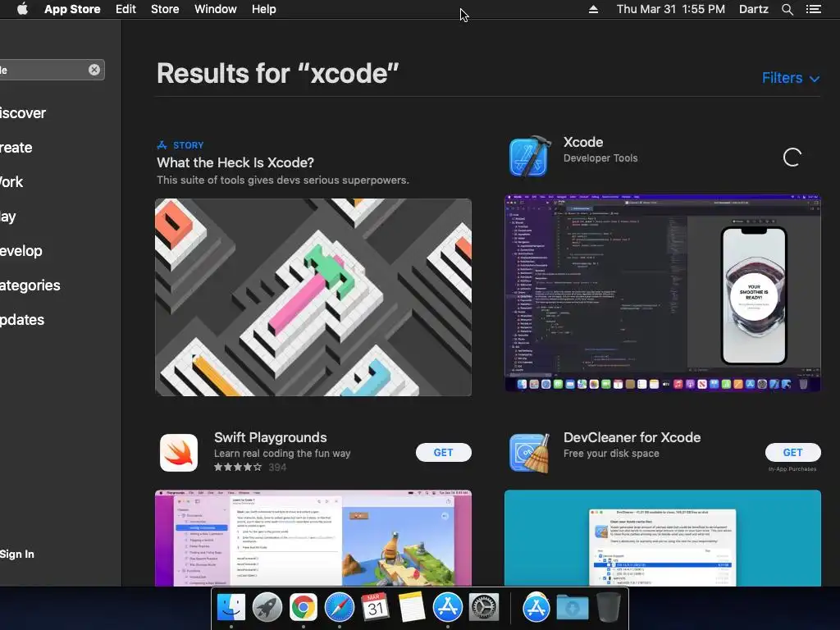The height and width of the screenshot is (630, 840).
Task: Click the running App Store Dock icon
Action: [447, 608]
